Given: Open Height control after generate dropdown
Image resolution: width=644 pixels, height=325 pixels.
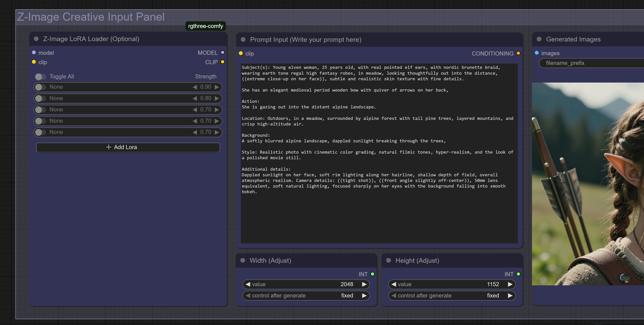Looking at the screenshot, I should click(452, 296).
